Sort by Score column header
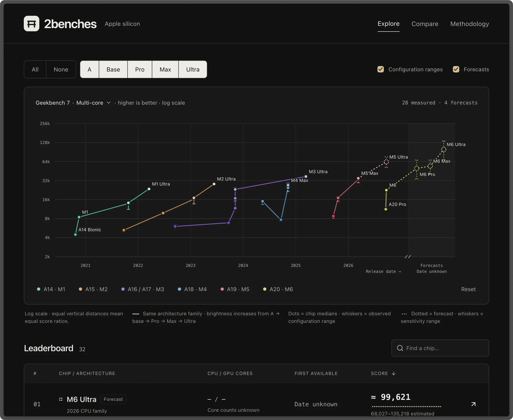The width and height of the screenshot is (513, 420). 383,373
